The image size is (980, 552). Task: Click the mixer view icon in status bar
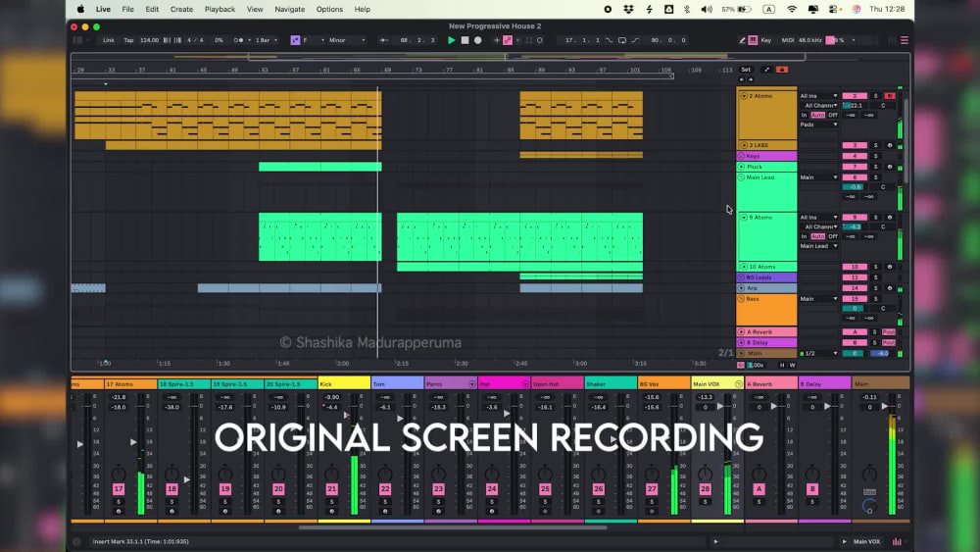[897, 541]
